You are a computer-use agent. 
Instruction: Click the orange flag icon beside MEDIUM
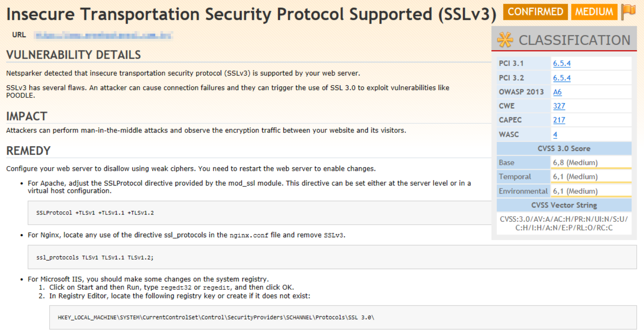coord(628,11)
